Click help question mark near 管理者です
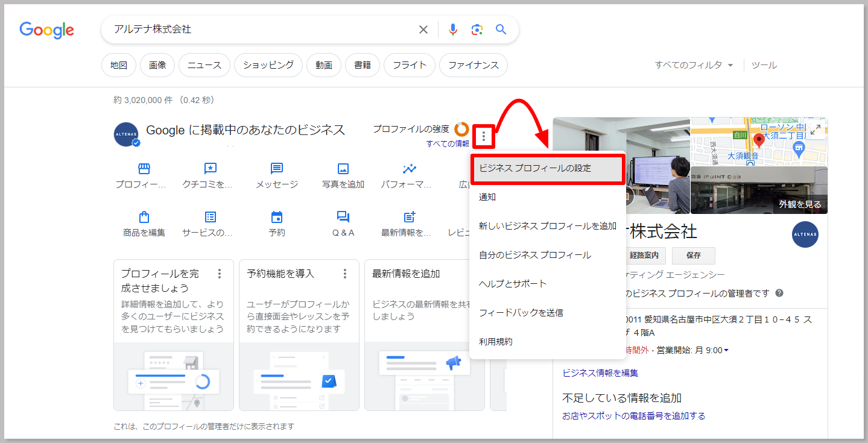The image size is (868, 443). coord(779,294)
